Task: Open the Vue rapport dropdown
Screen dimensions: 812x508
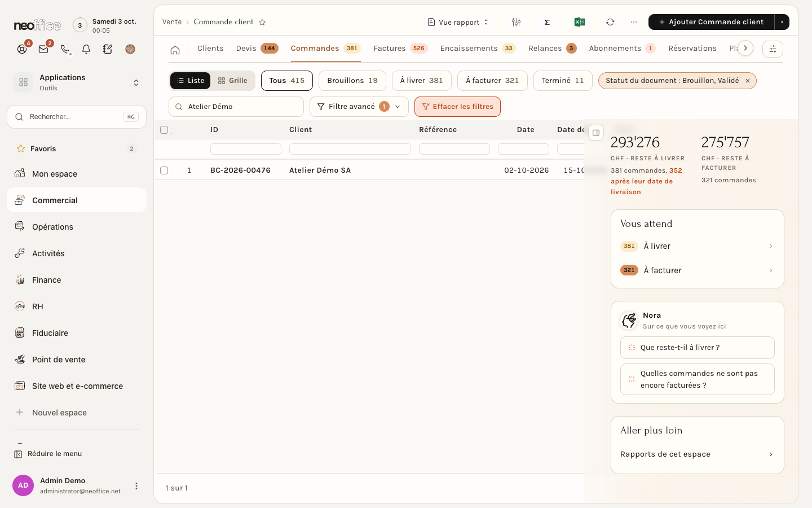Action: pos(458,22)
